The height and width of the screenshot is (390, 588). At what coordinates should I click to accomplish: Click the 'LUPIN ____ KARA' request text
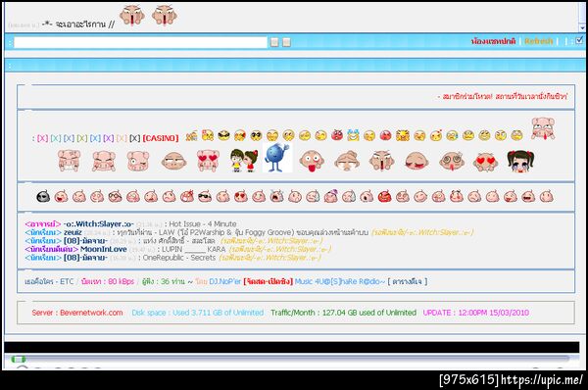pos(193,249)
